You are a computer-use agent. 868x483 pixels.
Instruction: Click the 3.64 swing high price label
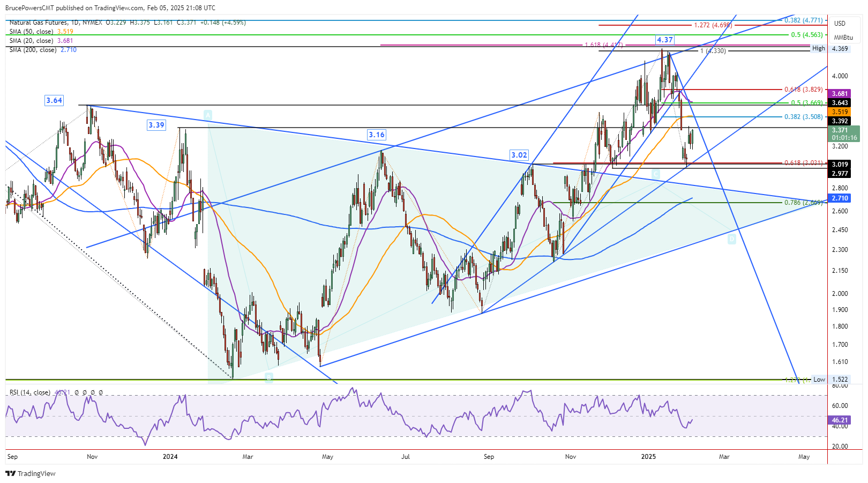(54, 100)
